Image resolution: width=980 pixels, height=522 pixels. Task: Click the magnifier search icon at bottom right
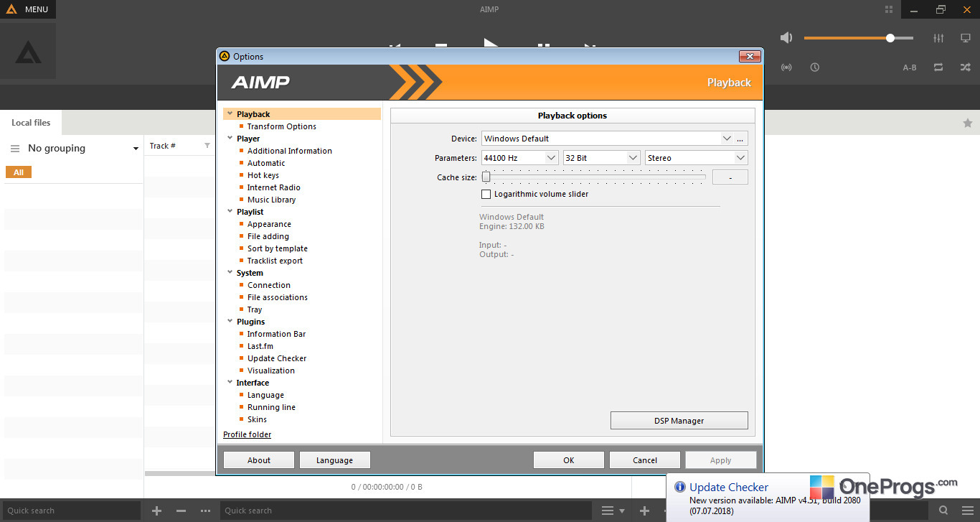pos(943,511)
